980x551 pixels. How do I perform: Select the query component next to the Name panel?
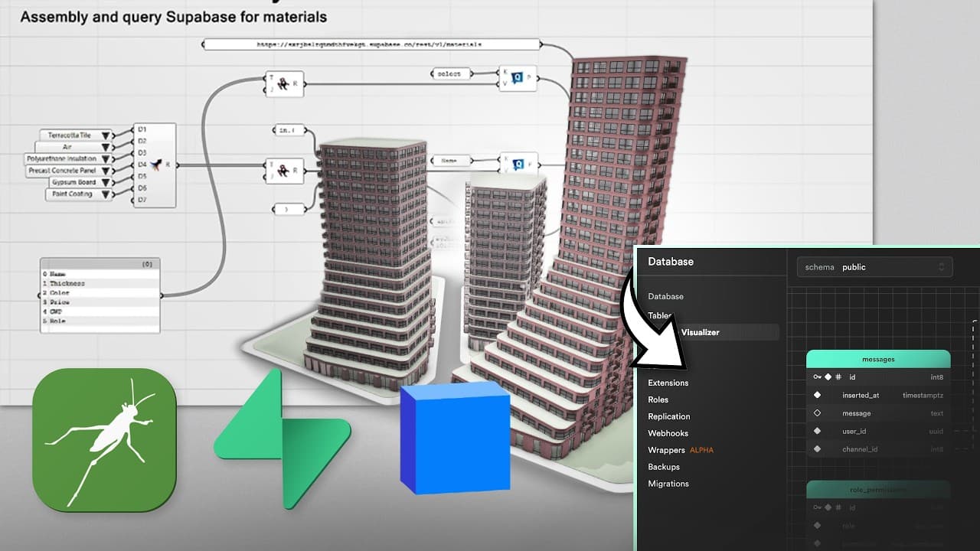pyautogui.click(x=519, y=164)
